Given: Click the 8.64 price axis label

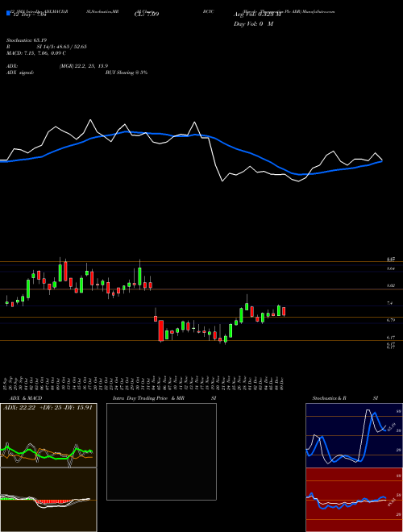Looking at the screenshot, I should point(391,268).
